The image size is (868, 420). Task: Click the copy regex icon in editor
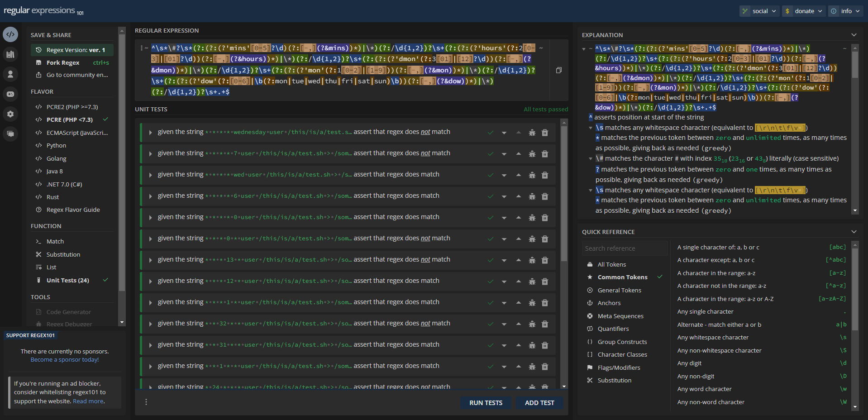(559, 70)
